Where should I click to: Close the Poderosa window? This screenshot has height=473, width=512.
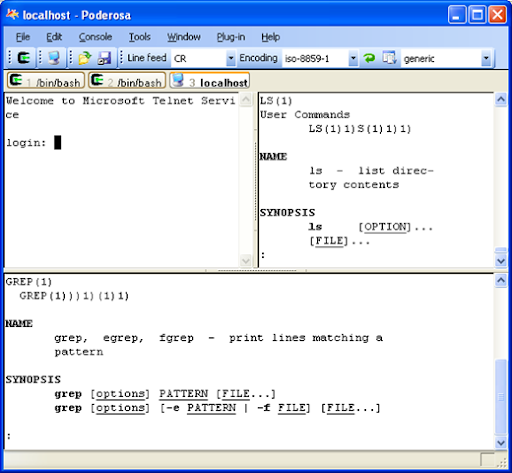point(498,15)
